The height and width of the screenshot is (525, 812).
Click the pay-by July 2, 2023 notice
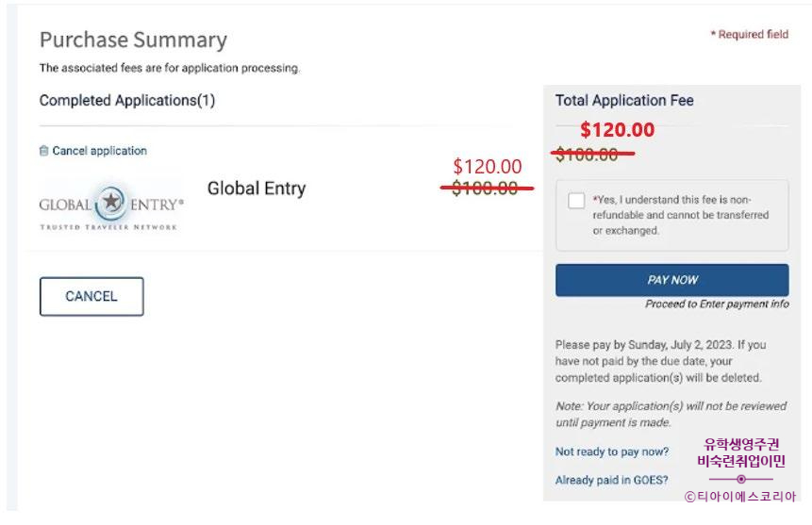pyautogui.click(x=660, y=361)
